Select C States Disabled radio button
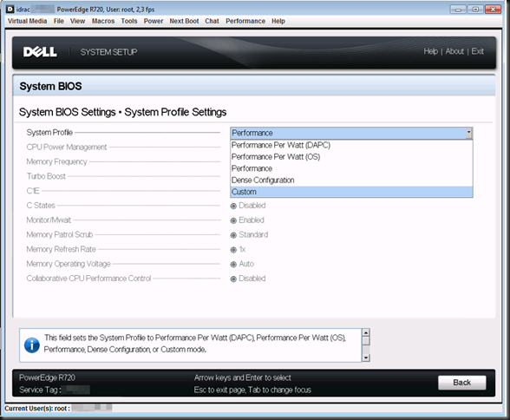 point(233,206)
